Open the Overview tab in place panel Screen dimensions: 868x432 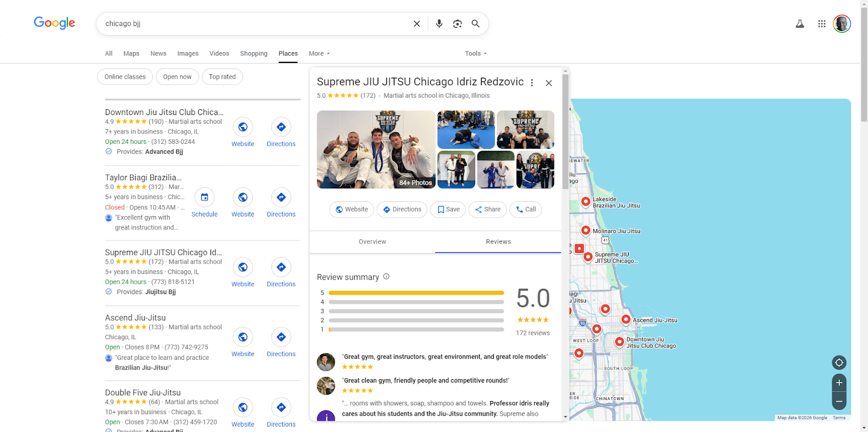[372, 242]
